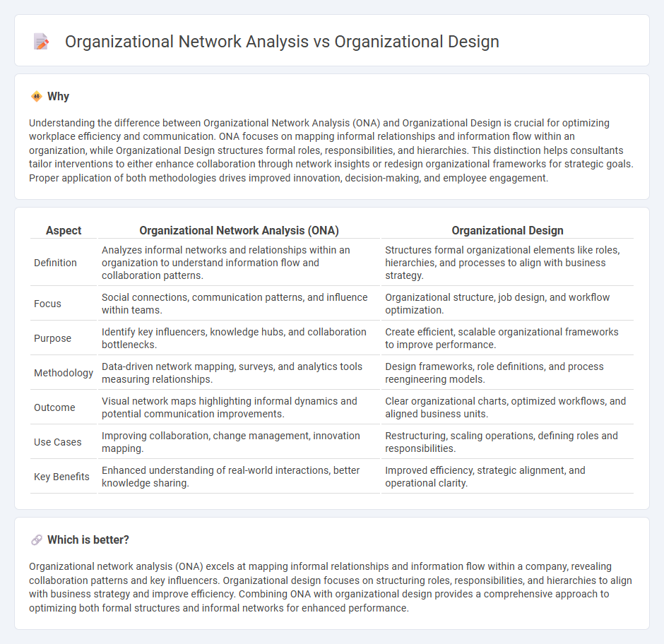The height and width of the screenshot is (644, 664).
Task: Select the first paragraph in Why section
Action: point(329,150)
